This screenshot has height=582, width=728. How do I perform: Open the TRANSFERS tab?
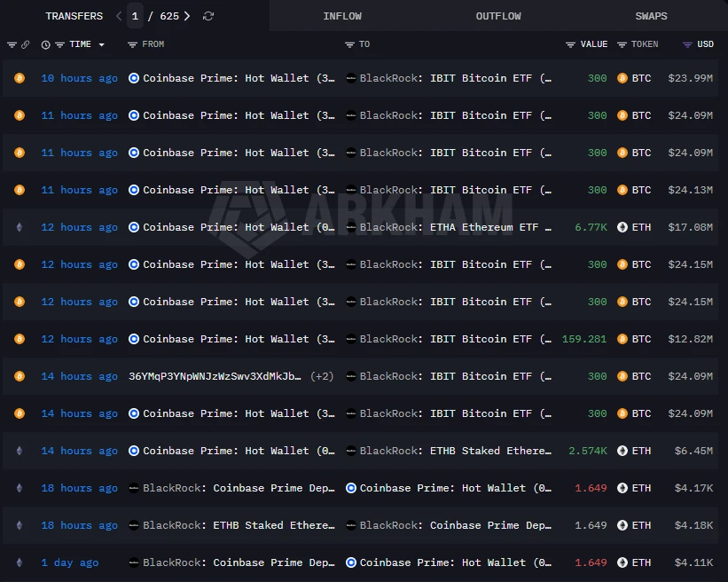pos(74,16)
